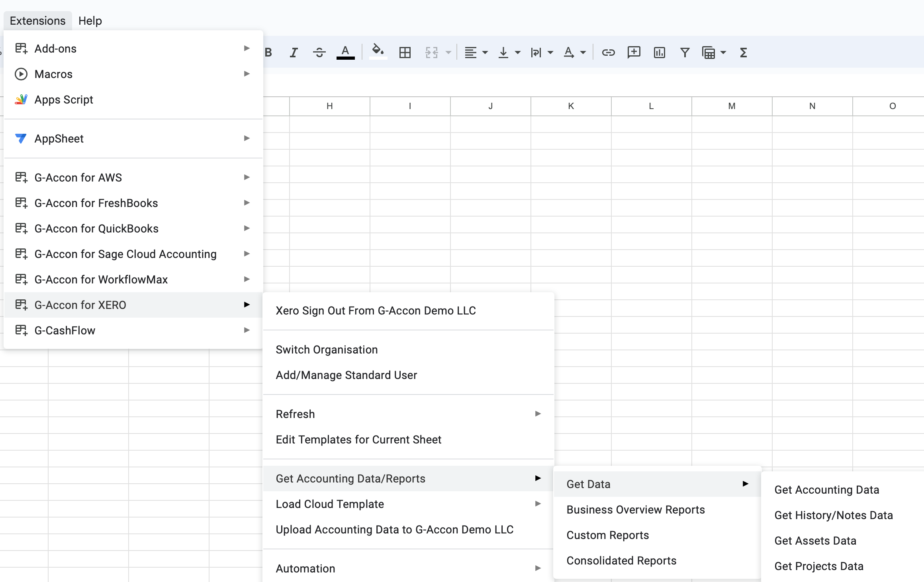
Task: Select Custom Reports
Action: pos(657,535)
